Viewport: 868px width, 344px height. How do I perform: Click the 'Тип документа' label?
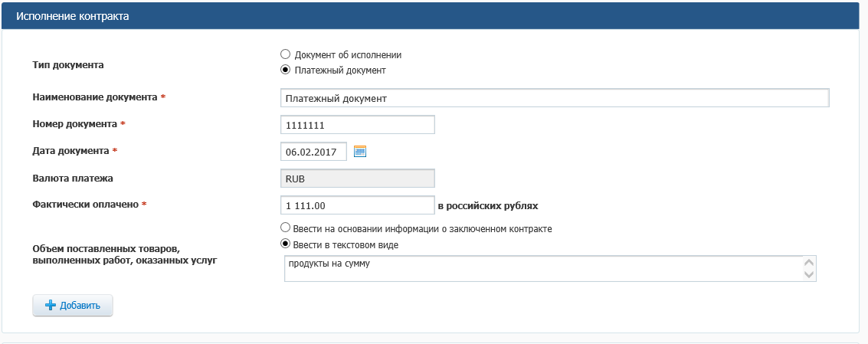tap(67, 64)
